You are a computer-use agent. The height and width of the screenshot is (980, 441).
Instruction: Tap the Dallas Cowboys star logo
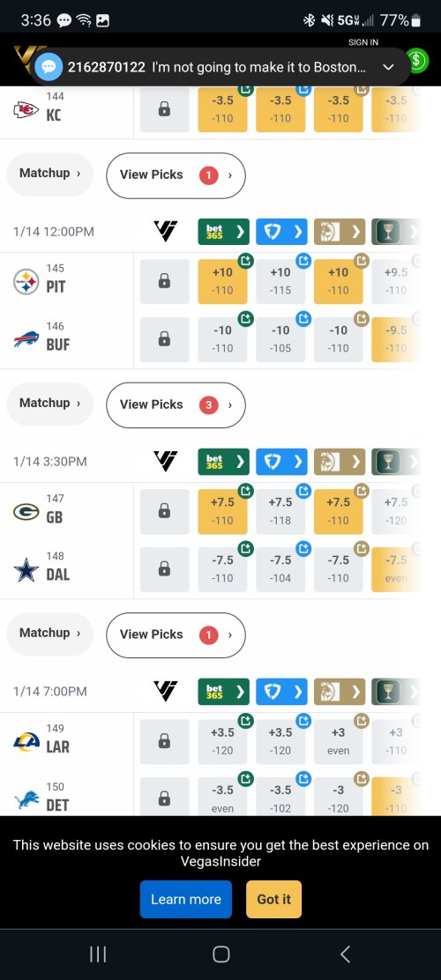pos(26,569)
